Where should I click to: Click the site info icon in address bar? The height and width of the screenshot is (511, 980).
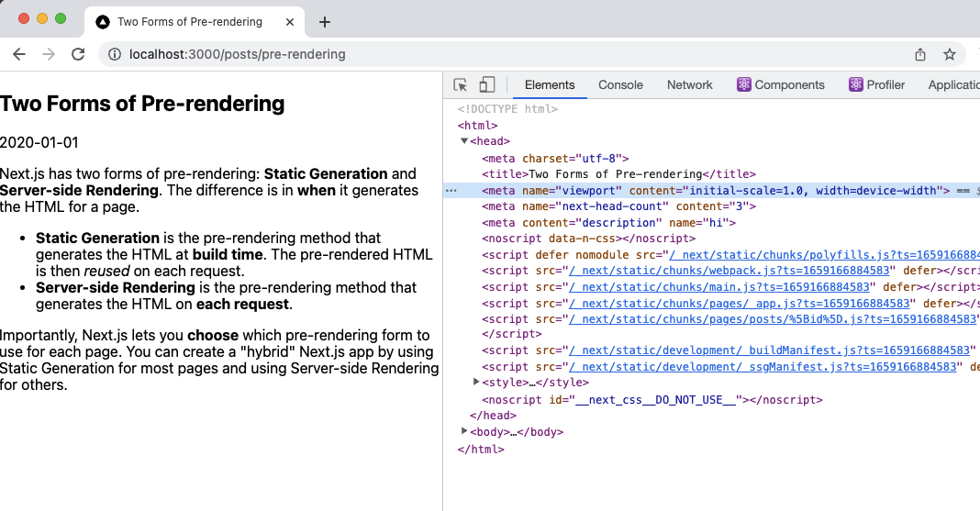pos(115,54)
